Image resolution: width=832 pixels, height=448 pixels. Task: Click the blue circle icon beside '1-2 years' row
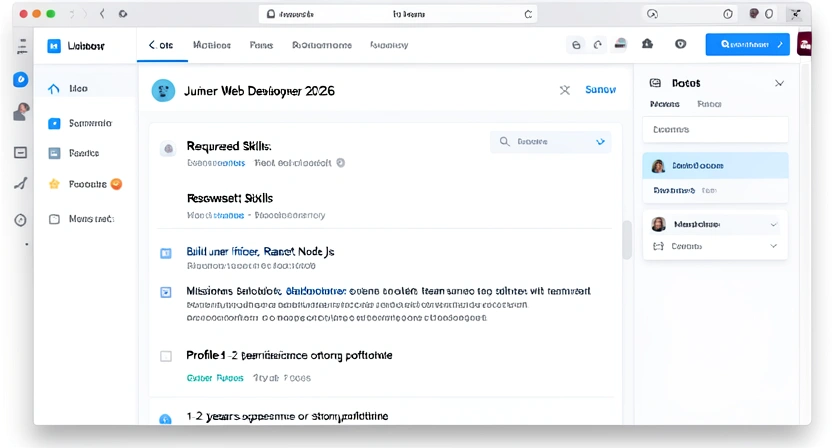click(166, 419)
